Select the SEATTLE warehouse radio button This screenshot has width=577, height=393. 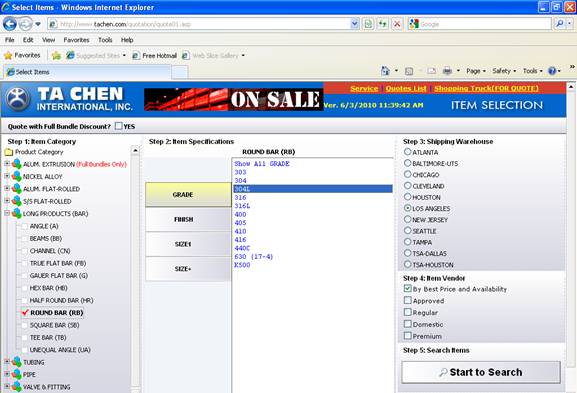407,230
